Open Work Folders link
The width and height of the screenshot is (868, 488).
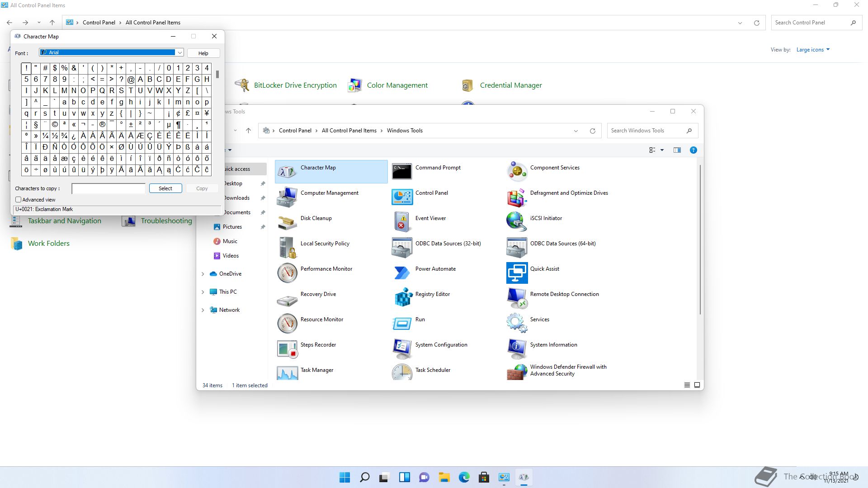49,244
